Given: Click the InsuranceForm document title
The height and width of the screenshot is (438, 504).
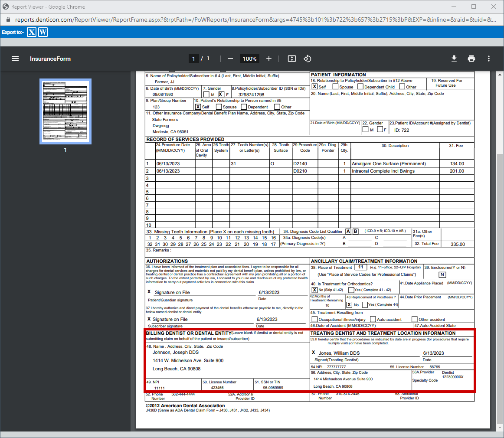Looking at the screenshot, I should point(50,59).
